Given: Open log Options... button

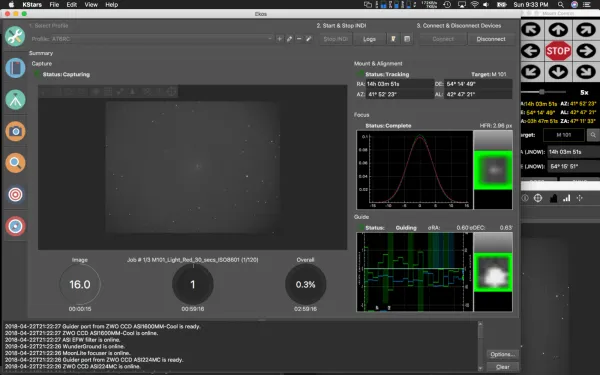Looking at the screenshot, I should pos(502,354).
